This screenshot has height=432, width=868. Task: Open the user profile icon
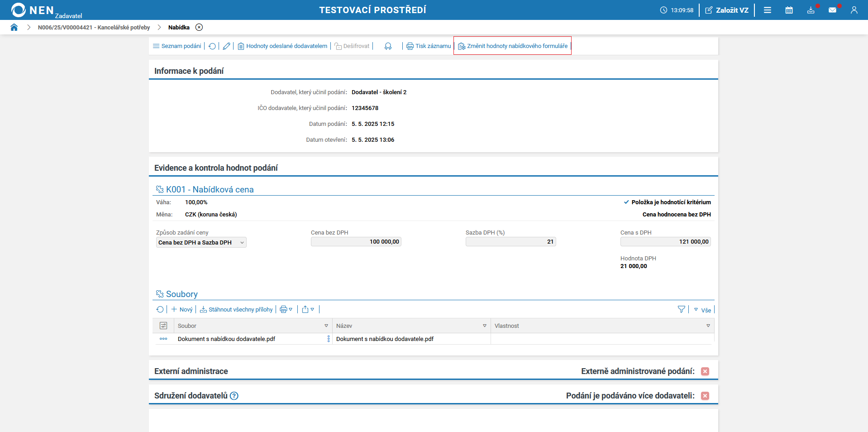click(854, 10)
